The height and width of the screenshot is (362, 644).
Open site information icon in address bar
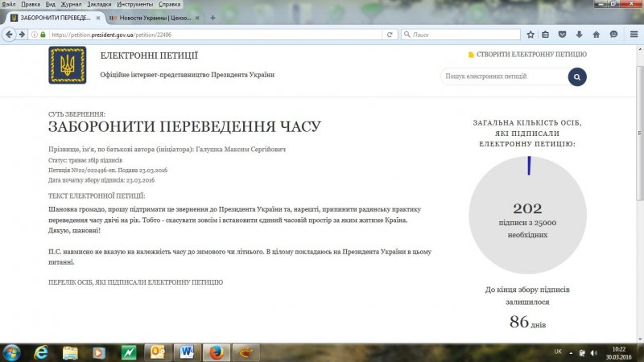pos(35,35)
